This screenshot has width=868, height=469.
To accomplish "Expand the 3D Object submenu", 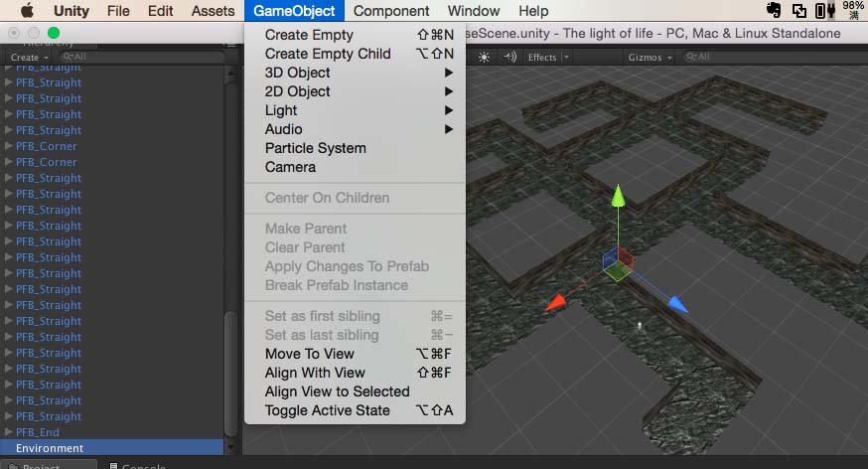I will 355,73.
